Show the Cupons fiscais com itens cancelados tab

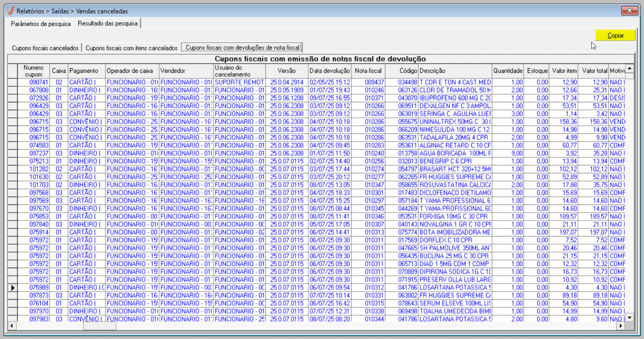click(131, 48)
